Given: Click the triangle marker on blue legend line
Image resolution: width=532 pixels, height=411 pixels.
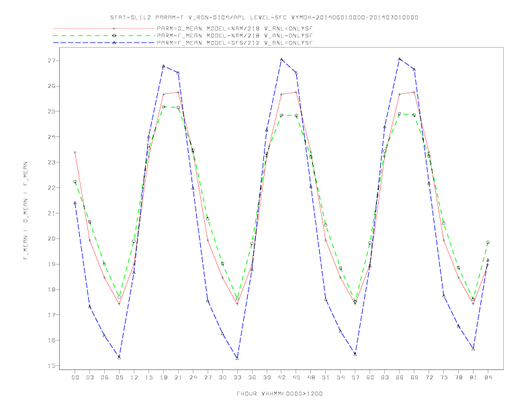Looking at the screenshot, I should point(114,43).
